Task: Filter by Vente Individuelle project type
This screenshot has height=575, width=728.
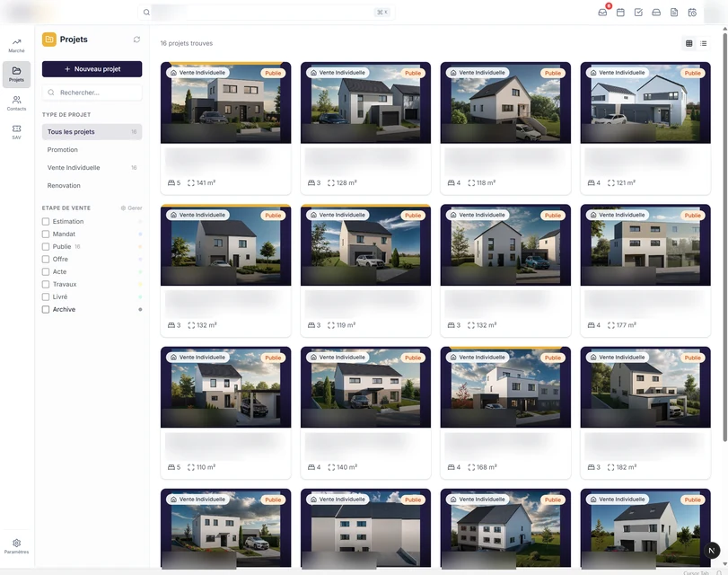Action: [92, 168]
